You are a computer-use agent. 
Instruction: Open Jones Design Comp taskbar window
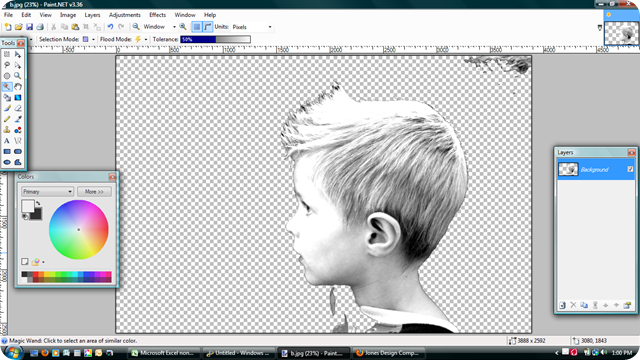389,353
